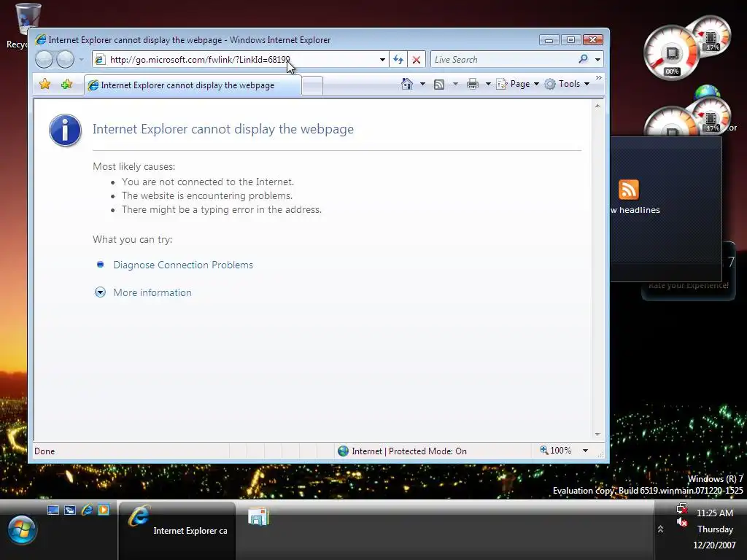747x560 pixels.
Task: Expand the Home button dropdown arrow
Action: point(422,84)
